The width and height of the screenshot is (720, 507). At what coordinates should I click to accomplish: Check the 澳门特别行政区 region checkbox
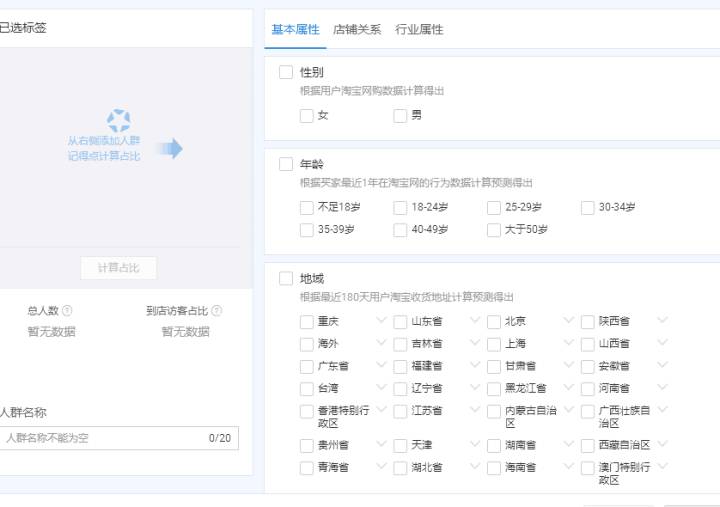point(588,468)
